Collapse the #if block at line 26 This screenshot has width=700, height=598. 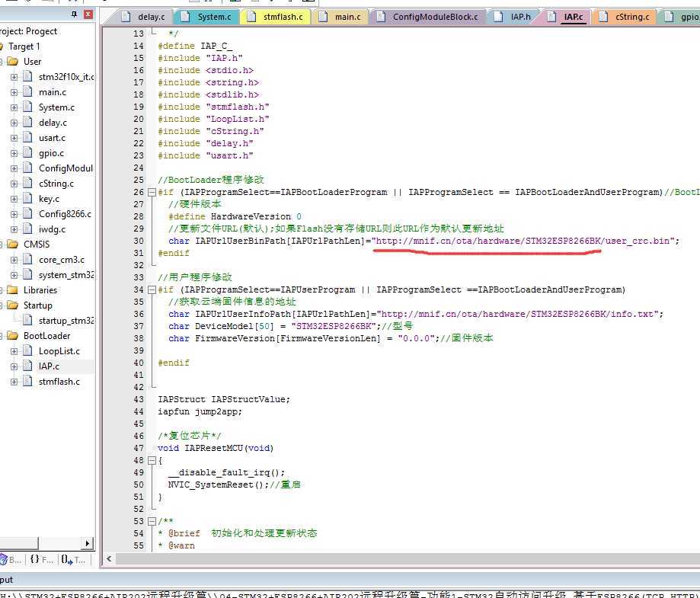[x=152, y=192]
